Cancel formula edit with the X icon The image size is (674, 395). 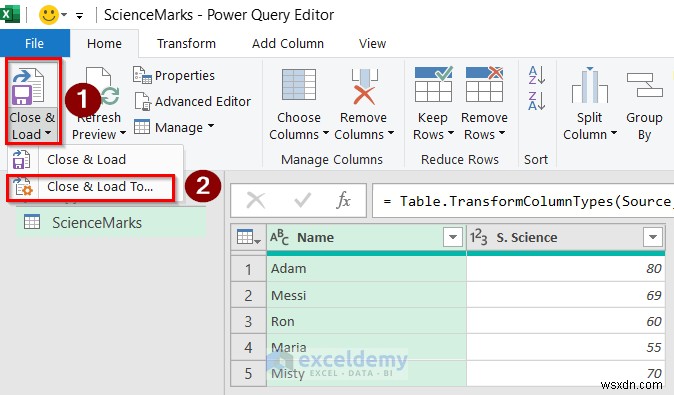tap(256, 200)
